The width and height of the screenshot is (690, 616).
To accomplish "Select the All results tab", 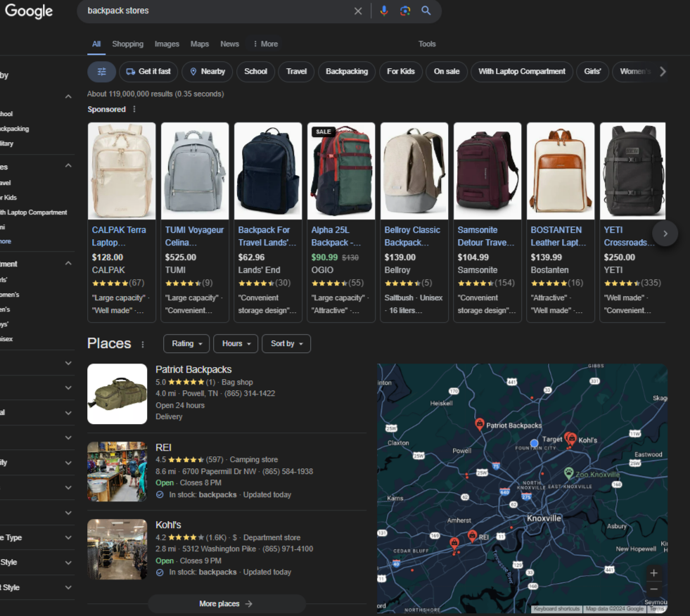I will pos(96,44).
